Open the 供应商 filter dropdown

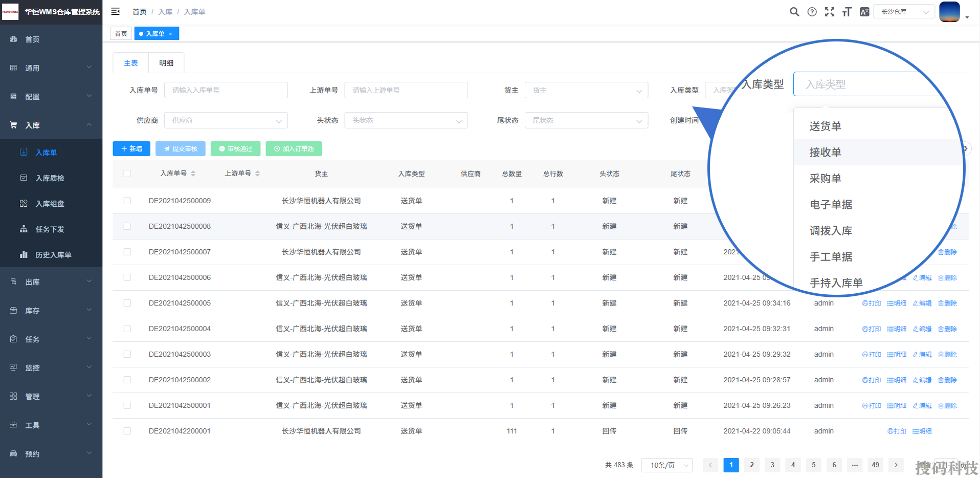(x=226, y=120)
